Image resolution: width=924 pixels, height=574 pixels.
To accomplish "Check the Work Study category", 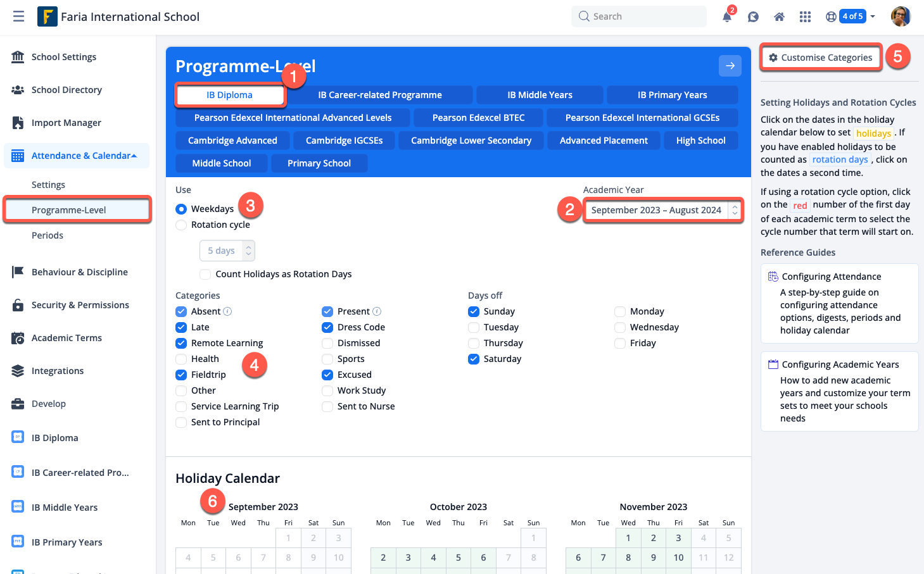I will click(327, 390).
